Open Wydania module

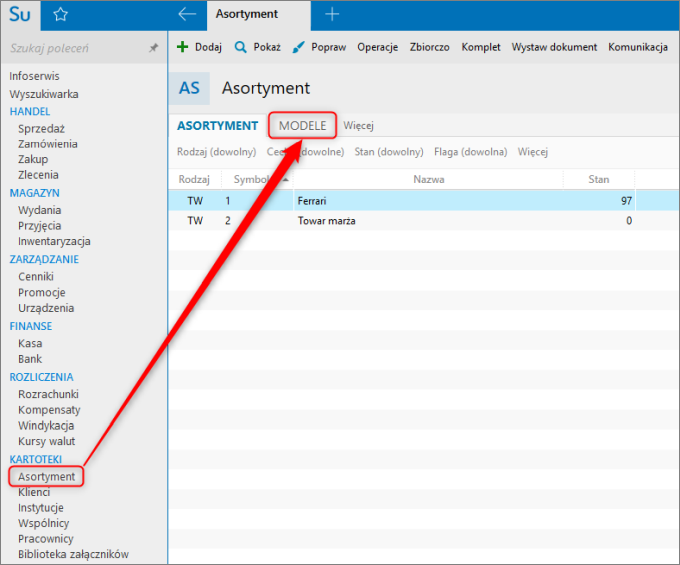tap(39, 210)
